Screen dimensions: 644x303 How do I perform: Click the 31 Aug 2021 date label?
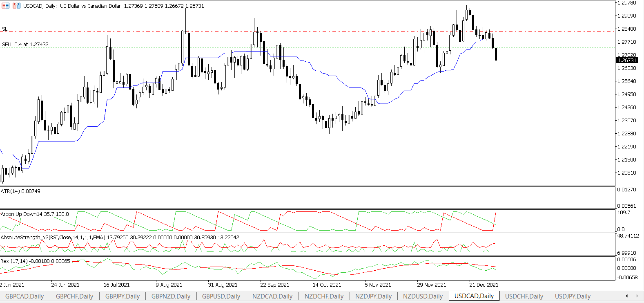223,285
